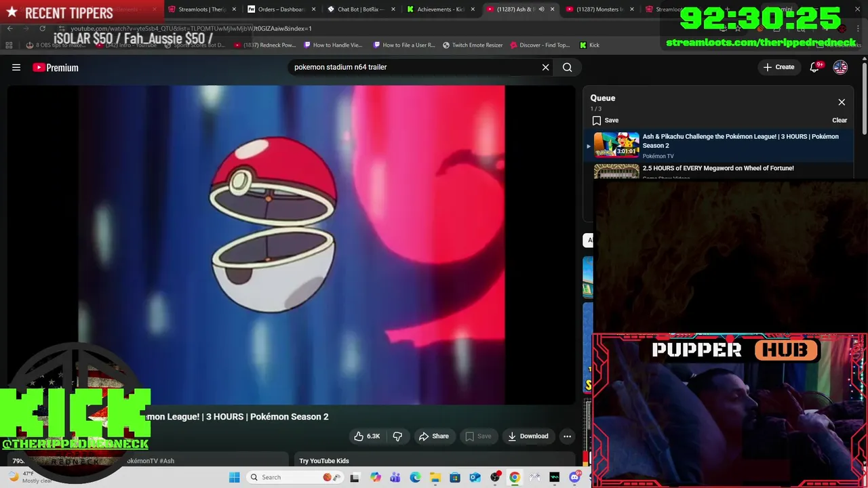Open Discord from taskbar
Image resolution: width=868 pixels, height=488 pixels.
575,477
